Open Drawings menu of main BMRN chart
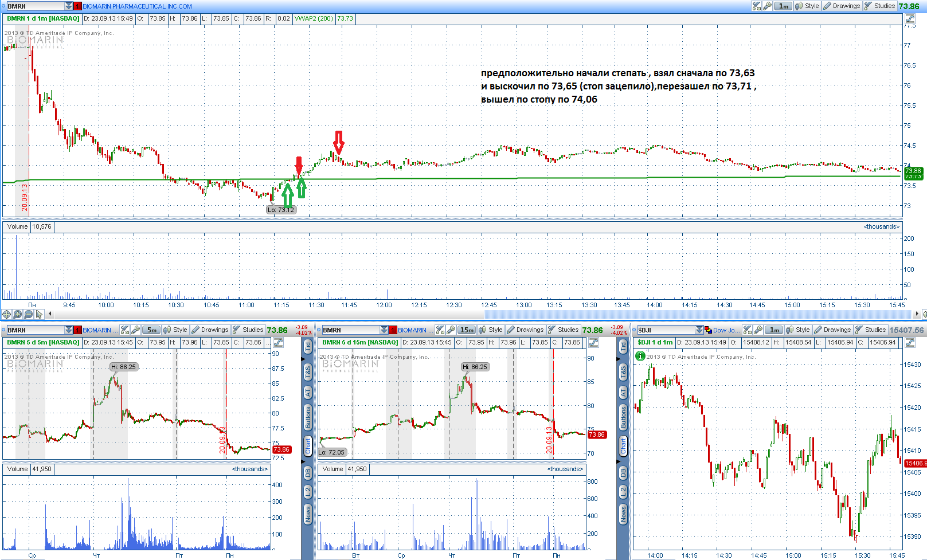The width and height of the screenshot is (927, 560). [842, 6]
